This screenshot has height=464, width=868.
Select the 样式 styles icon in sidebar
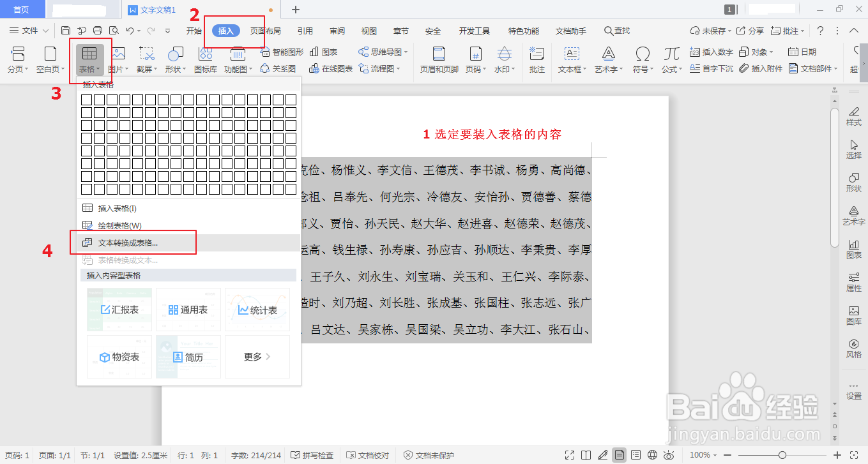(x=854, y=116)
